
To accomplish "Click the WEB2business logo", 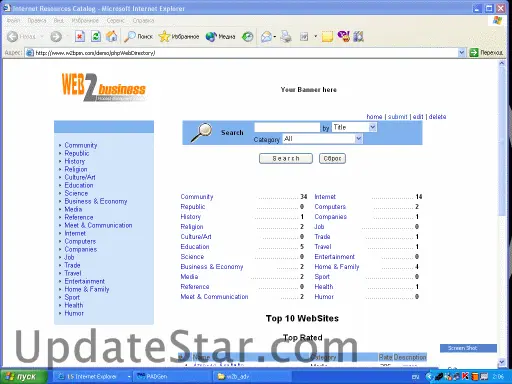I will click(104, 87).
